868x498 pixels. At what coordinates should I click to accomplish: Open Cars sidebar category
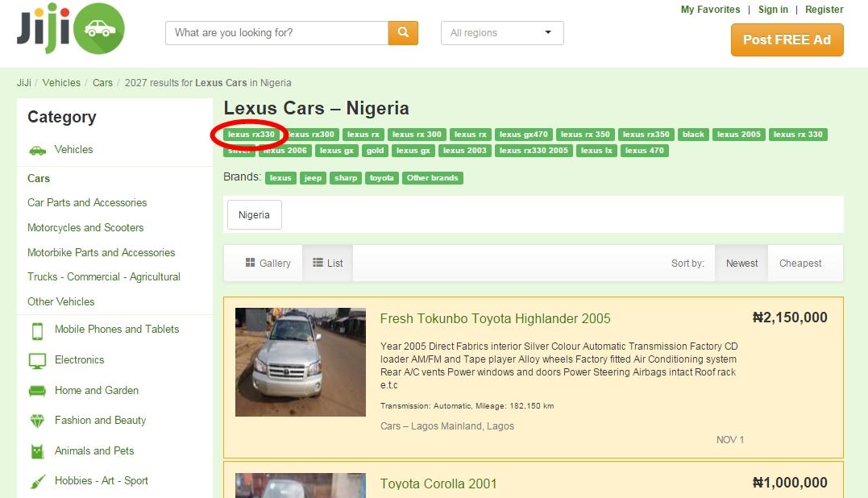click(39, 178)
